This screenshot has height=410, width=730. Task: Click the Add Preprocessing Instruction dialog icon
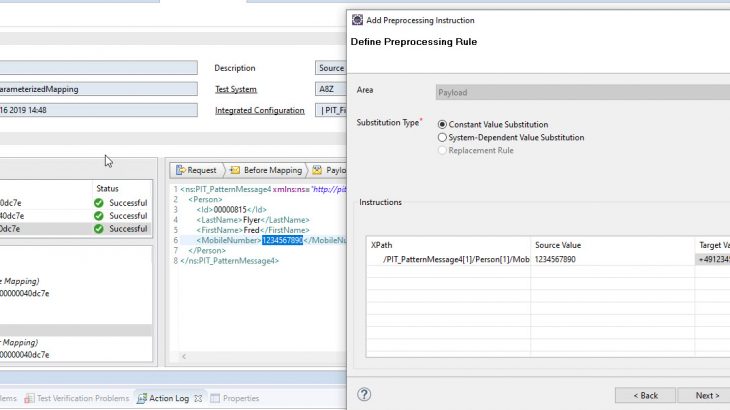(x=357, y=20)
